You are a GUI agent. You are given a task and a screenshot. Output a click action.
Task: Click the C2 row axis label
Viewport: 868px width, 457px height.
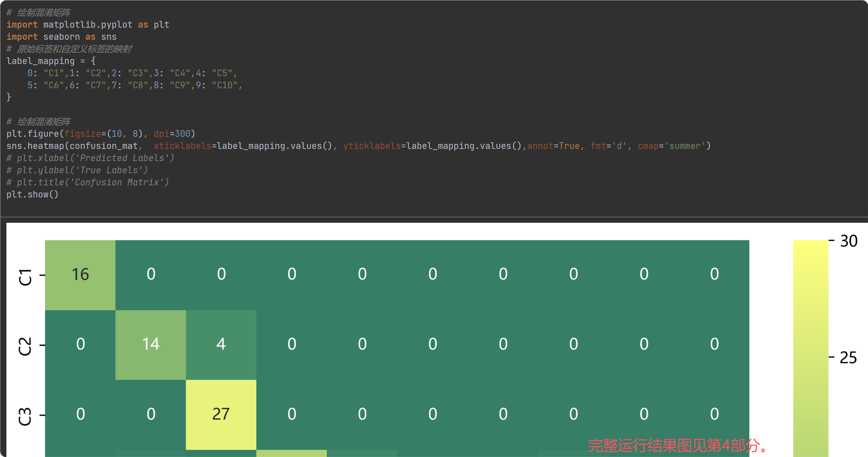pos(25,346)
